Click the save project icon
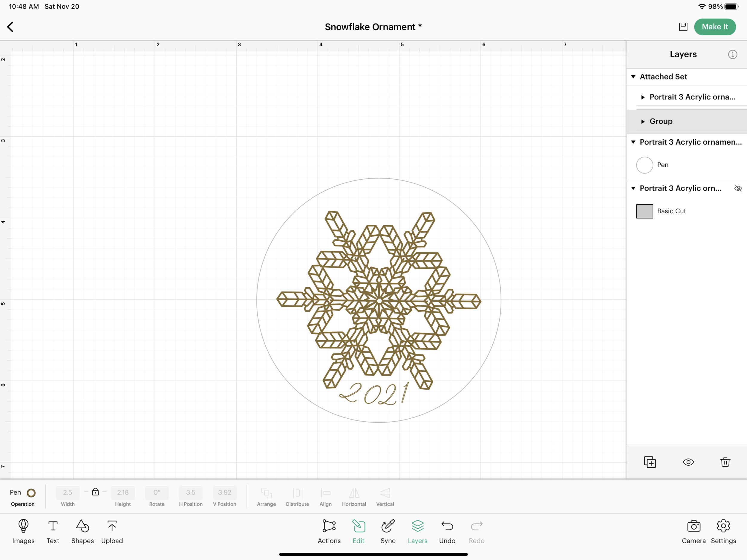The width and height of the screenshot is (747, 560). 683,27
